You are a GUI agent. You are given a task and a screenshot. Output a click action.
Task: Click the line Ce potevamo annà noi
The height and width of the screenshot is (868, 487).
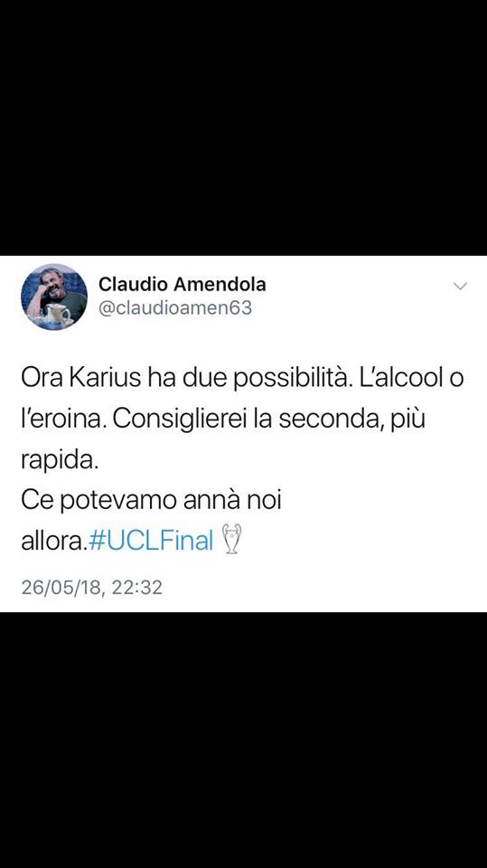151,500
